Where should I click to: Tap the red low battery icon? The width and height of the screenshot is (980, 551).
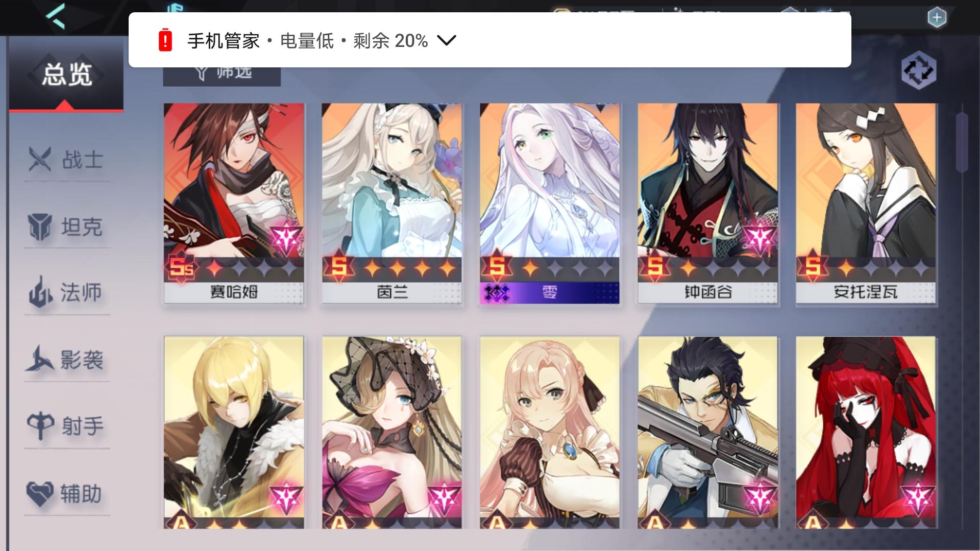pyautogui.click(x=165, y=40)
